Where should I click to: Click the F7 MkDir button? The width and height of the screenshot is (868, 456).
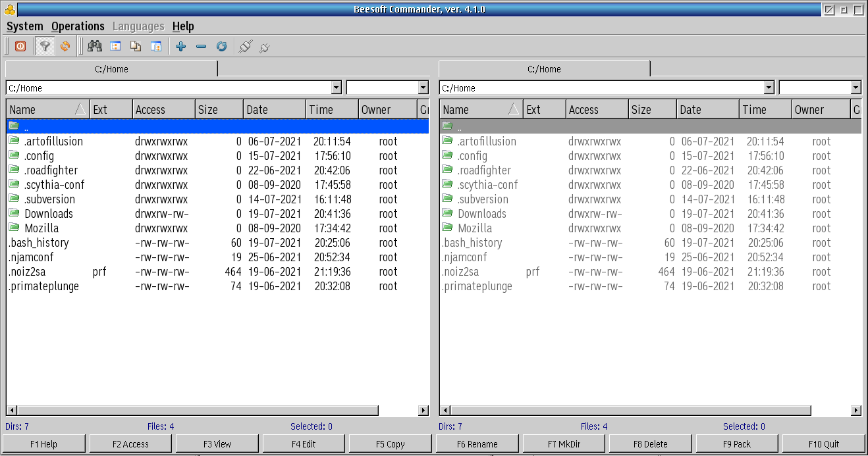tap(564, 444)
